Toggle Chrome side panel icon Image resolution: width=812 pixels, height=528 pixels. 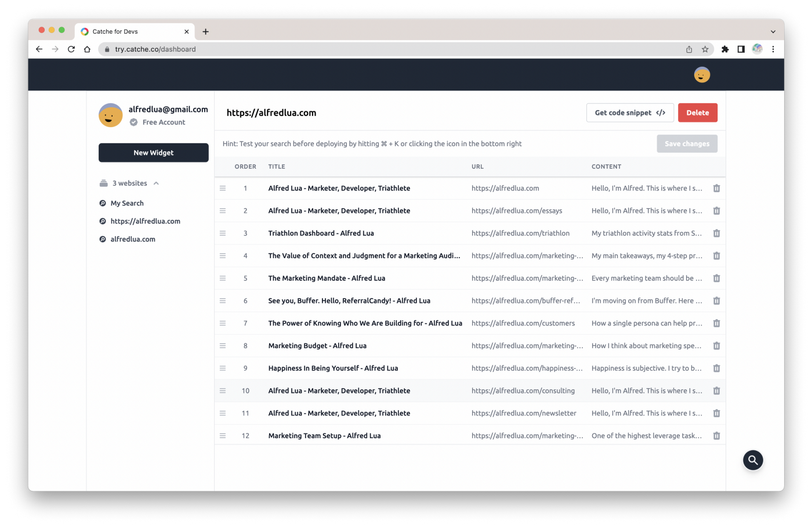point(741,49)
